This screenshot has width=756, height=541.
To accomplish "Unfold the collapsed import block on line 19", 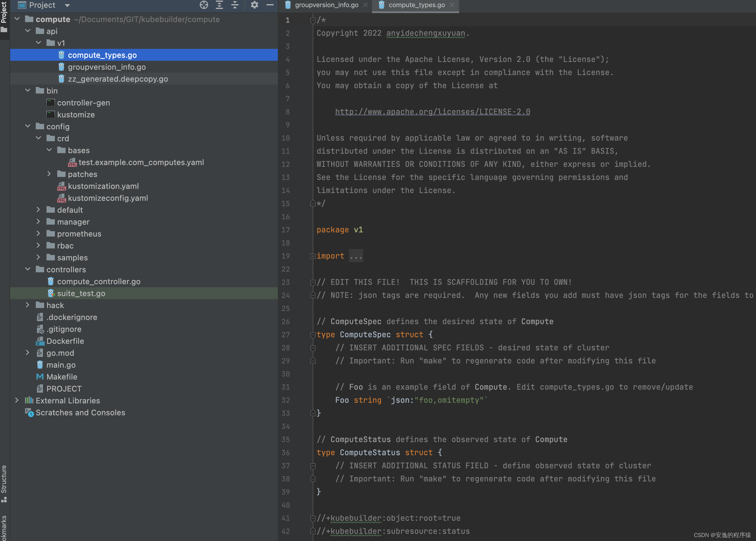I will pyautogui.click(x=313, y=256).
